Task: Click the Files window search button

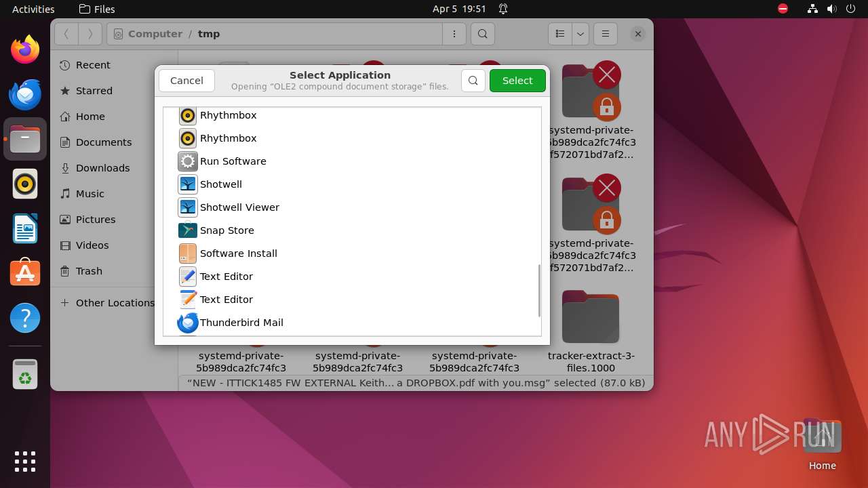Action: click(x=482, y=34)
